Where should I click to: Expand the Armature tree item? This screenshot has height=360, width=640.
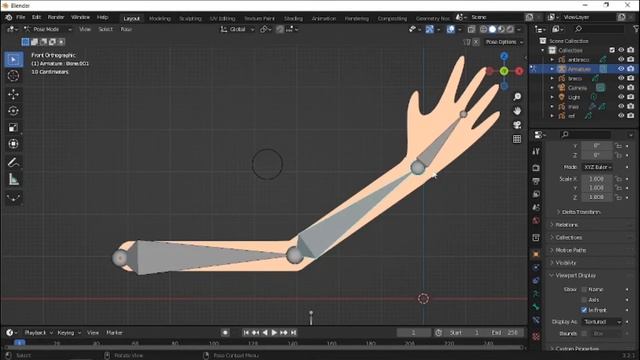tap(552, 69)
